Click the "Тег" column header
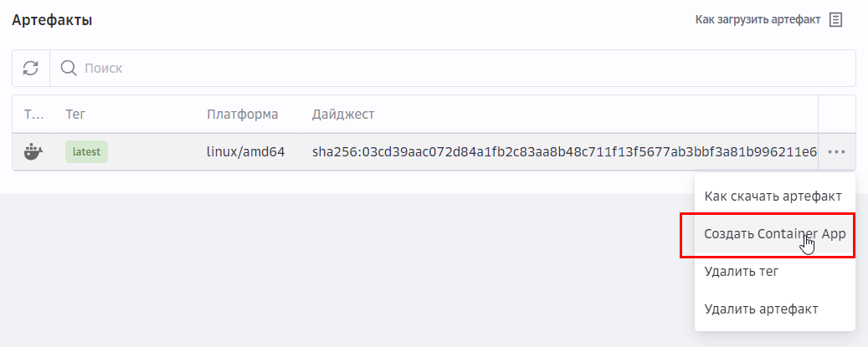 (76, 114)
